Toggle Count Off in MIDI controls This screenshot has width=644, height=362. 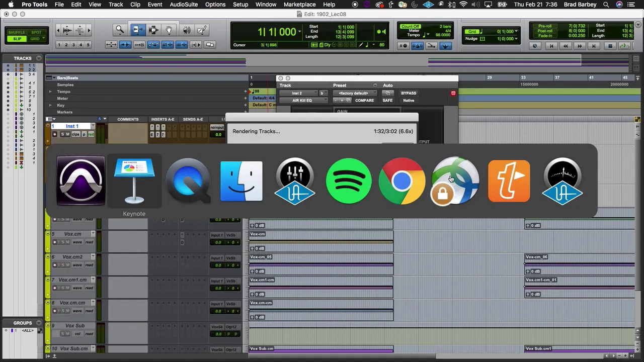[410, 26]
